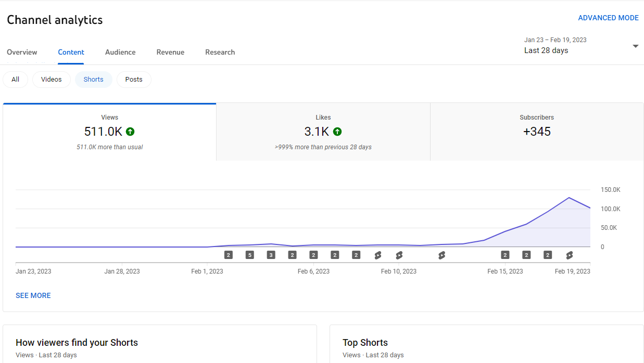Switch filter to the Videos chip
644x363 pixels.
(52, 80)
